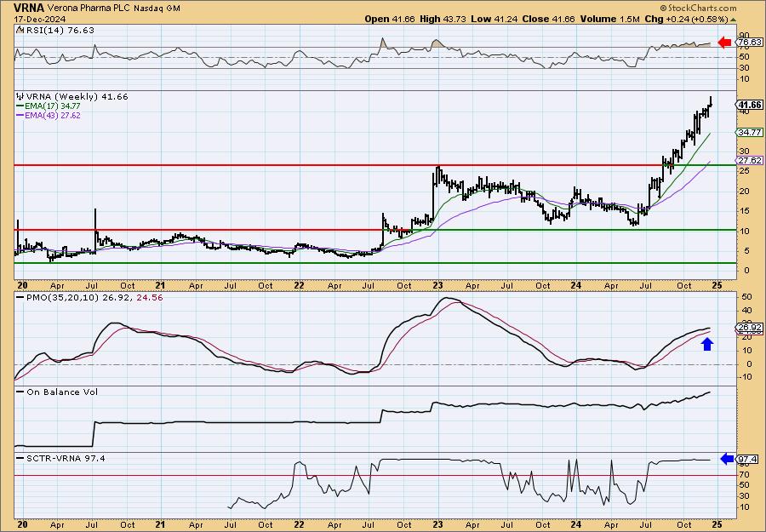Click the On Balance Vol indicator label
Image resolution: width=766 pixels, height=532 pixels.
click(x=62, y=392)
